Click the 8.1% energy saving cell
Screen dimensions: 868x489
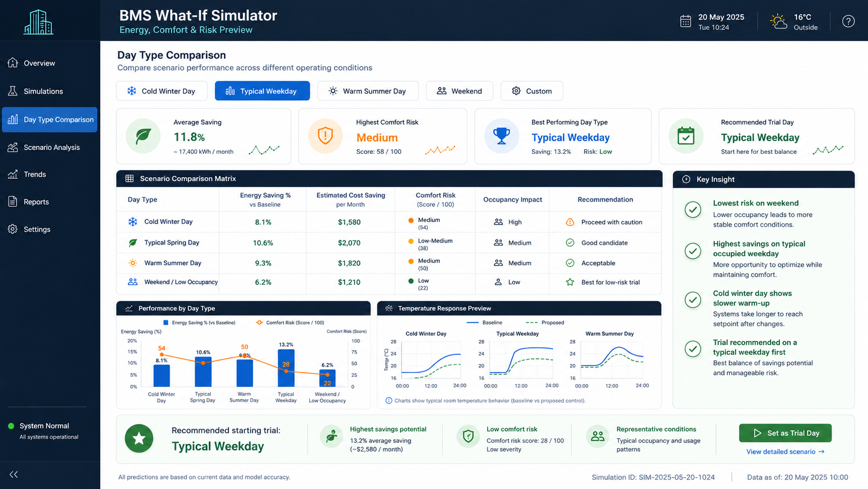click(263, 222)
